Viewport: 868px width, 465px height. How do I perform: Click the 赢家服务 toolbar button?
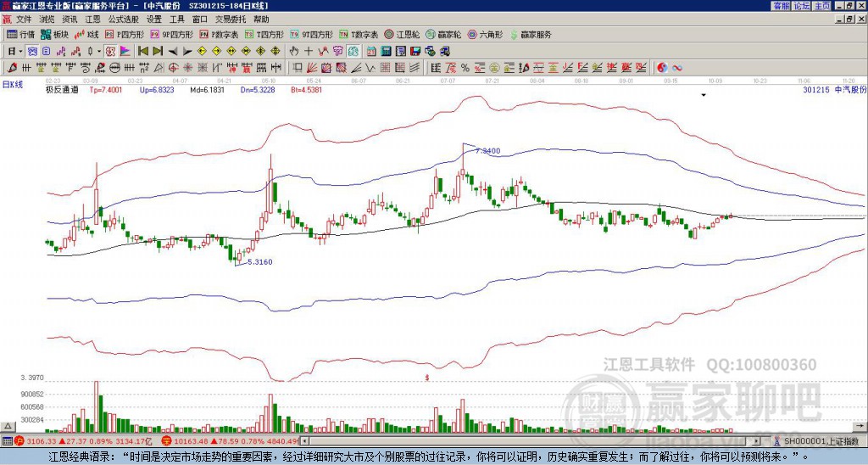pos(531,34)
